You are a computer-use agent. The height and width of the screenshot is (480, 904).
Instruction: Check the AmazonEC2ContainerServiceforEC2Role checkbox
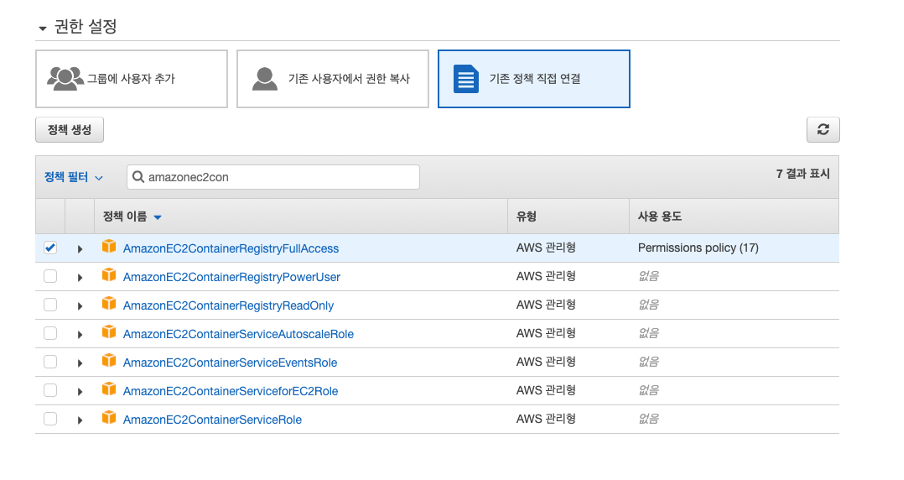pos(50,390)
